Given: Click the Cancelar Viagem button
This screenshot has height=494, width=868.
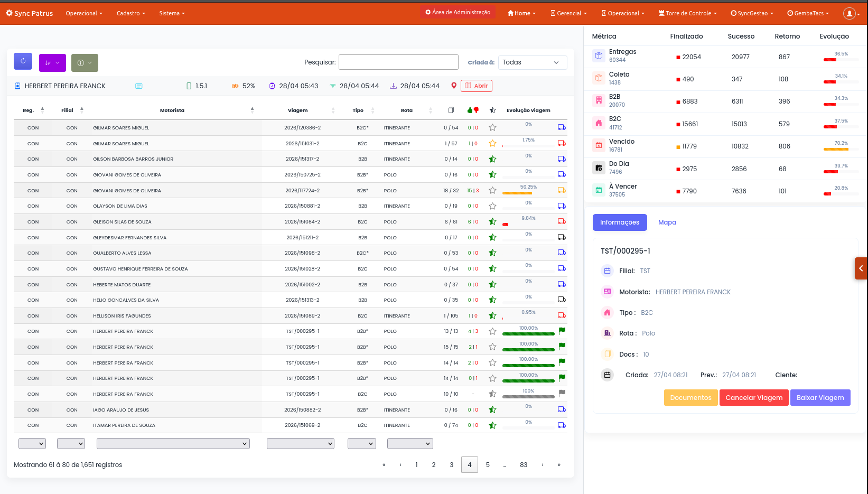Looking at the screenshot, I should coord(754,398).
